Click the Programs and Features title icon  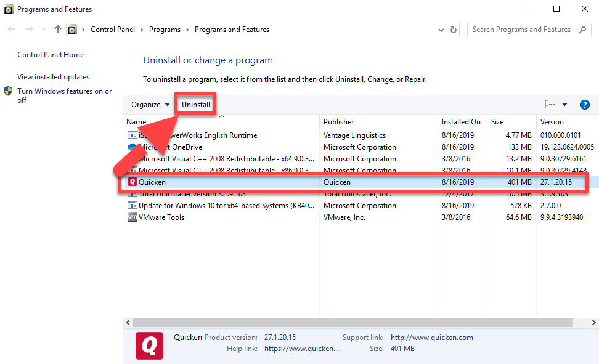(x=9, y=9)
